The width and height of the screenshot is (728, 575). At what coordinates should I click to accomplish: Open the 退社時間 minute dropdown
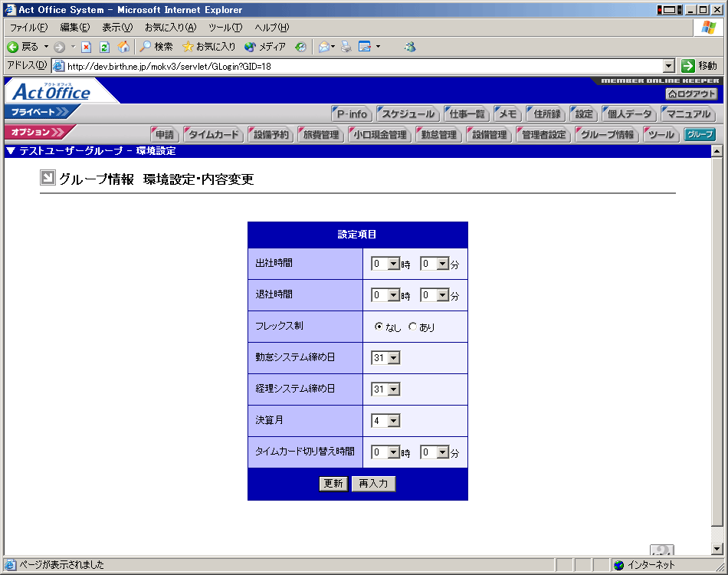[x=442, y=295]
